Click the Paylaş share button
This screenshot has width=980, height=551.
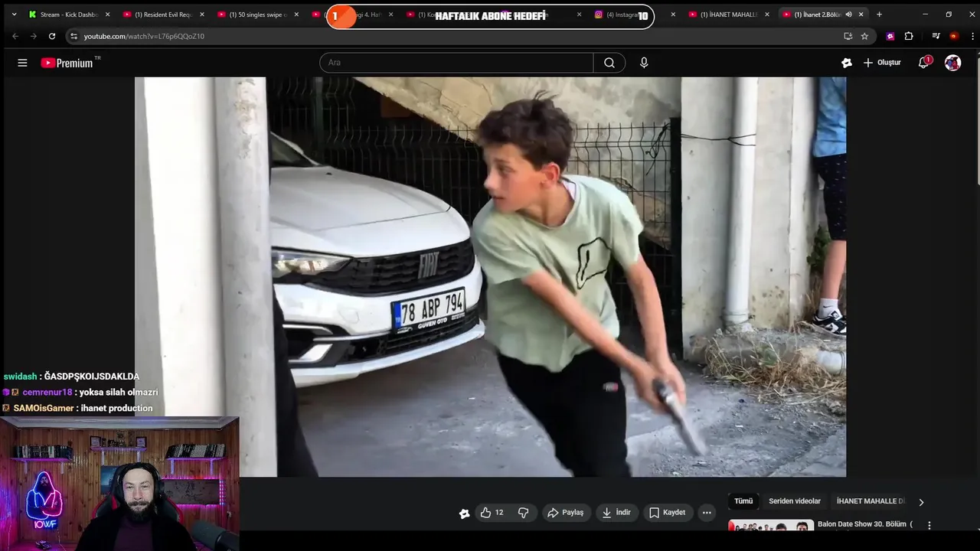pyautogui.click(x=565, y=513)
